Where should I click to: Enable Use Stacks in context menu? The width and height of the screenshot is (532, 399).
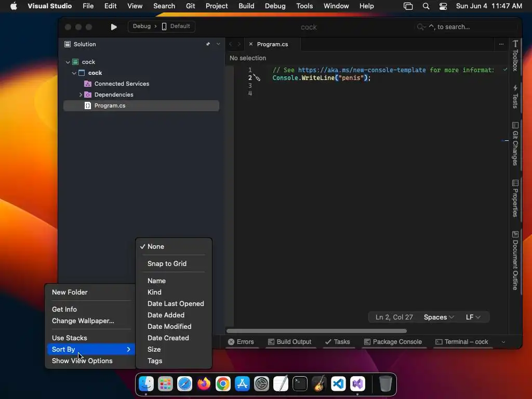91,338
